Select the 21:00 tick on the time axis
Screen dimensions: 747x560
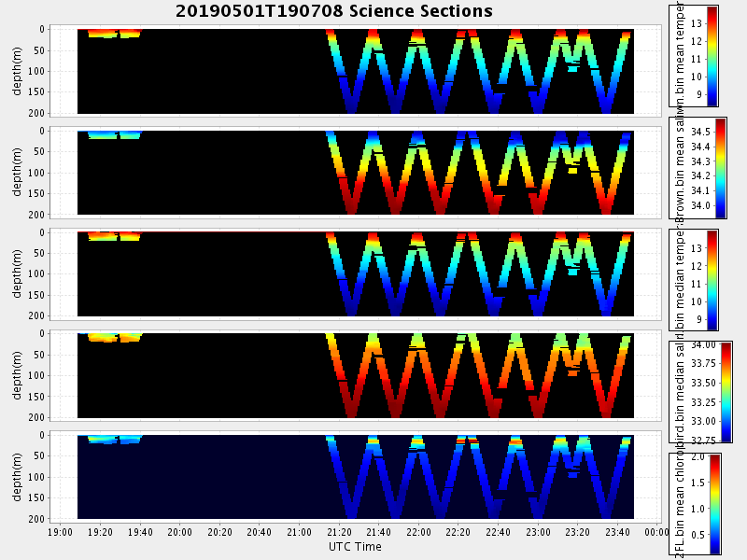[x=300, y=532]
